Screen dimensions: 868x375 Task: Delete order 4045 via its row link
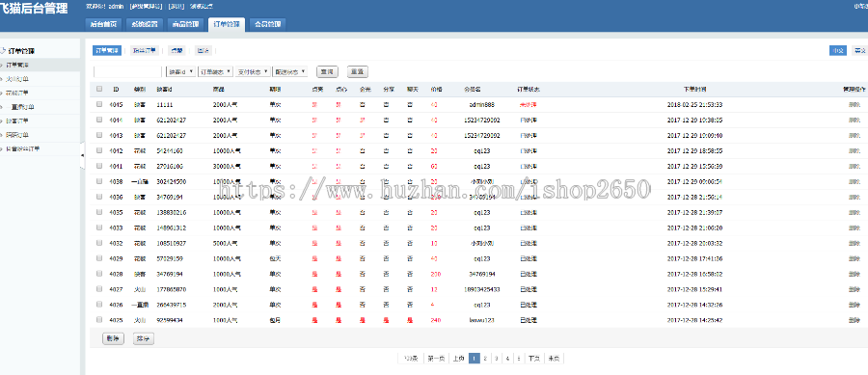(x=854, y=104)
